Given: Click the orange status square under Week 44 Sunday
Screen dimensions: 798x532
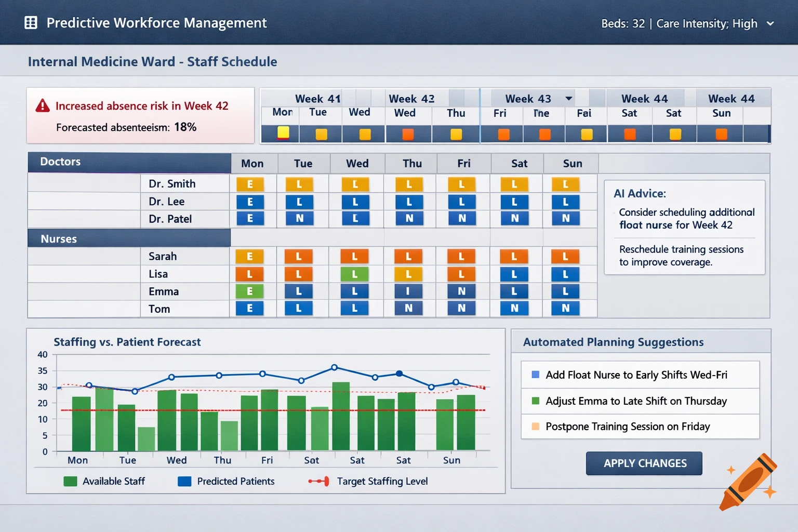Looking at the screenshot, I should 720,134.
